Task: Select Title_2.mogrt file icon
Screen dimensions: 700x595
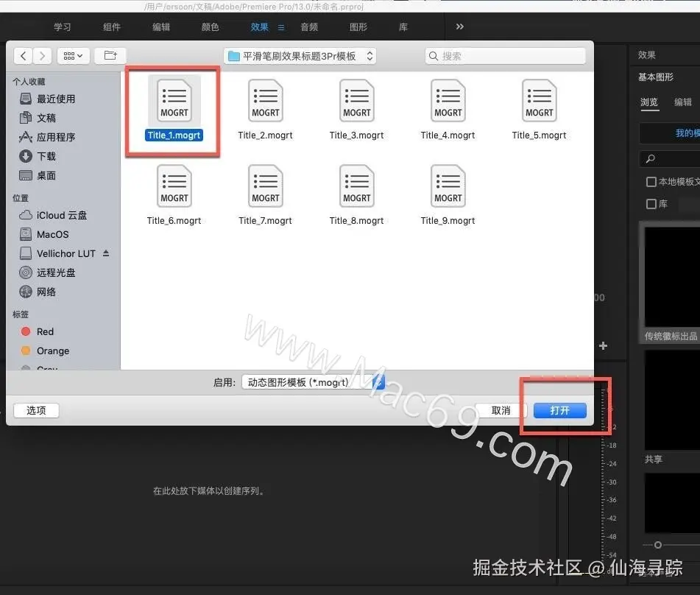Action: coord(266,100)
